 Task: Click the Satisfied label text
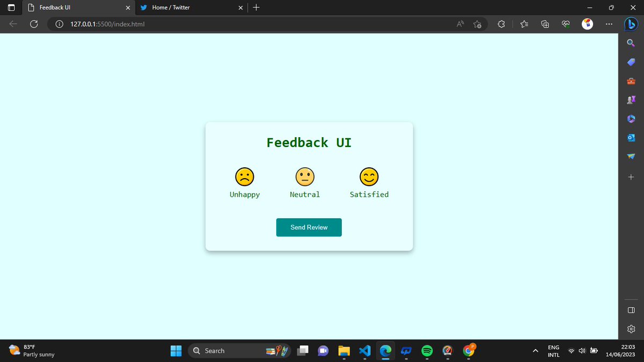point(369,195)
